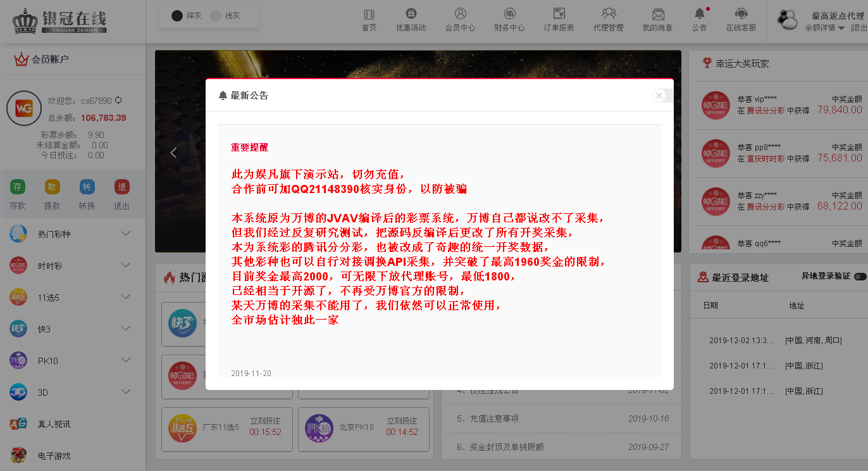Click total balance 106,783.39
This screenshot has height=471, width=868.
click(x=103, y=118)
